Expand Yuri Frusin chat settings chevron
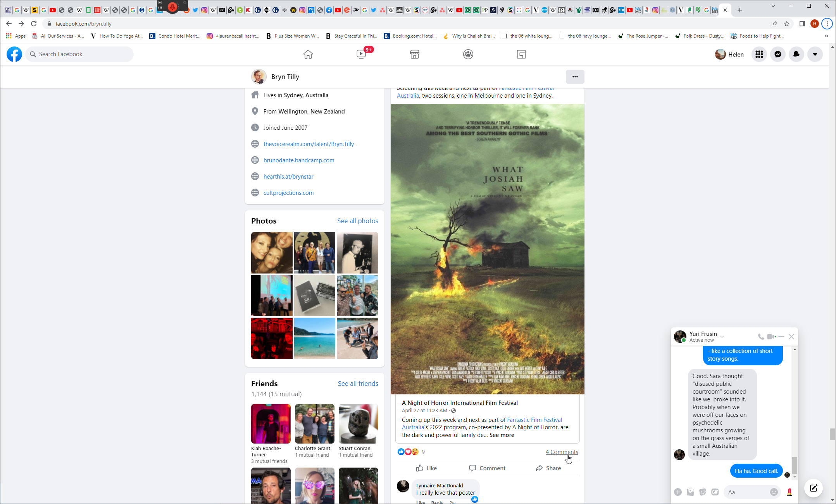The image size is (836, 504). [x=722, y=337]
